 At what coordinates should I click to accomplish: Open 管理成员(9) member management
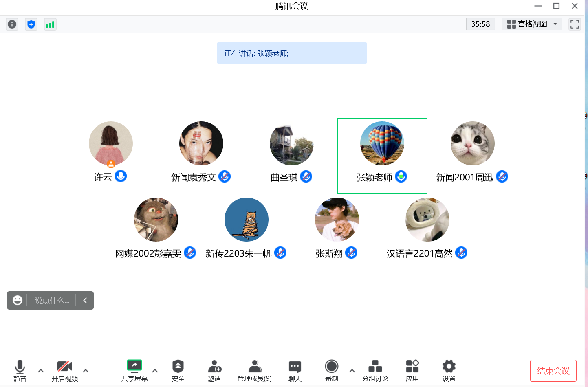[x=254, y=370]
